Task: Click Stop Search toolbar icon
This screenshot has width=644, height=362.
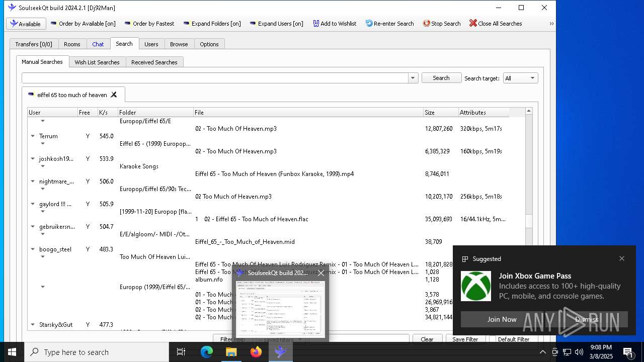Action: (x=442, y=24)
